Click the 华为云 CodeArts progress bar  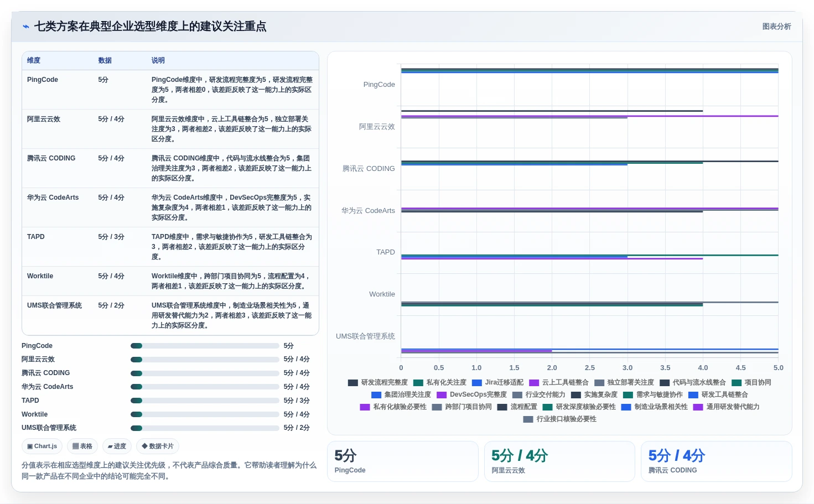[205, 387]
